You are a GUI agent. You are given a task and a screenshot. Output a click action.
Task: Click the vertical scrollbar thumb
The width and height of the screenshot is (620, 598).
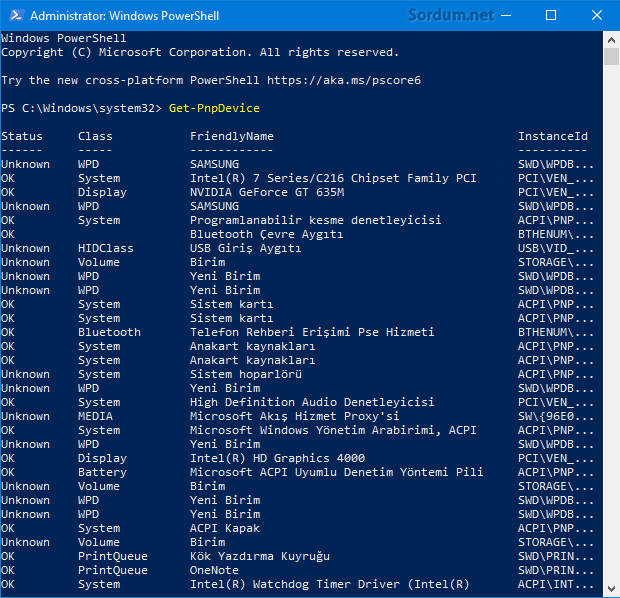point(611,56)
